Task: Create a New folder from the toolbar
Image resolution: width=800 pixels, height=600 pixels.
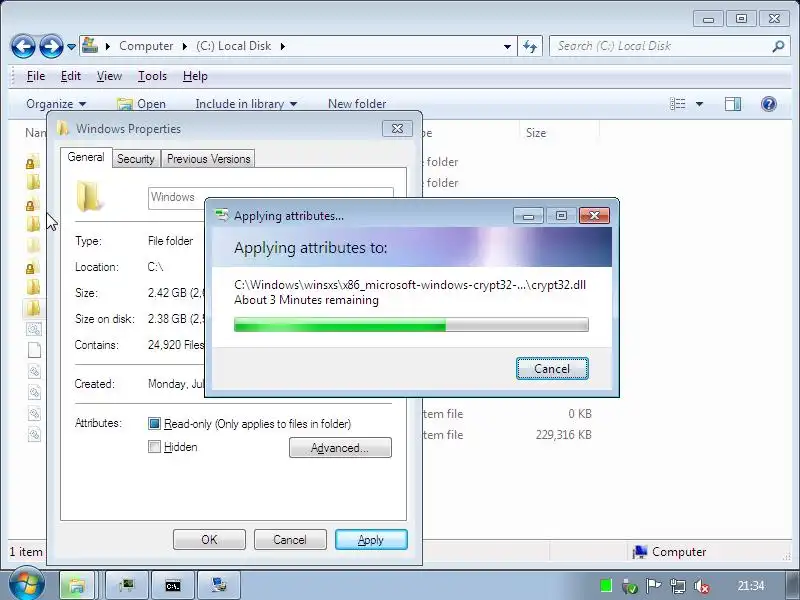Action: (x=357, y=104)
